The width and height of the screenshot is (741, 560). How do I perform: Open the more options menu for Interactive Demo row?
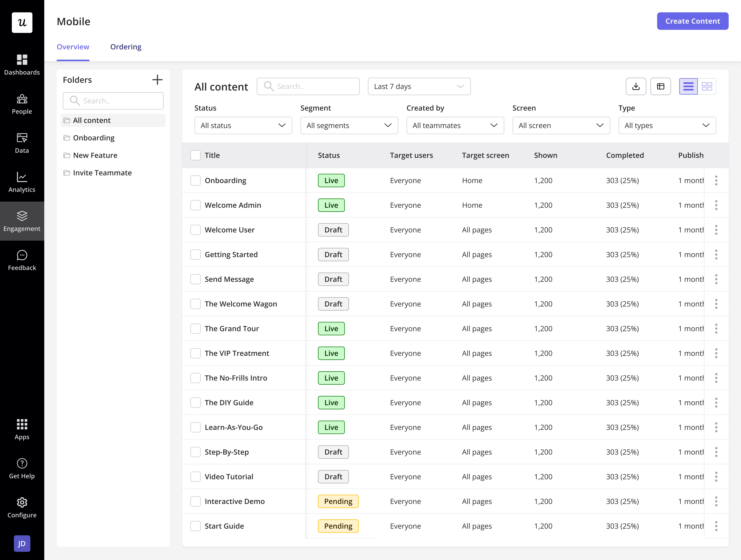(x=716, y=501)
